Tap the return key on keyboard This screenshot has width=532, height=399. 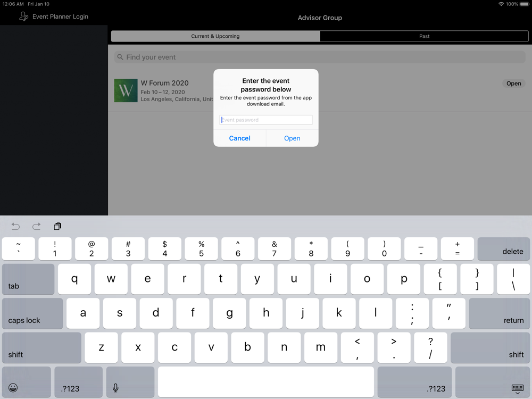click(499, 313)
